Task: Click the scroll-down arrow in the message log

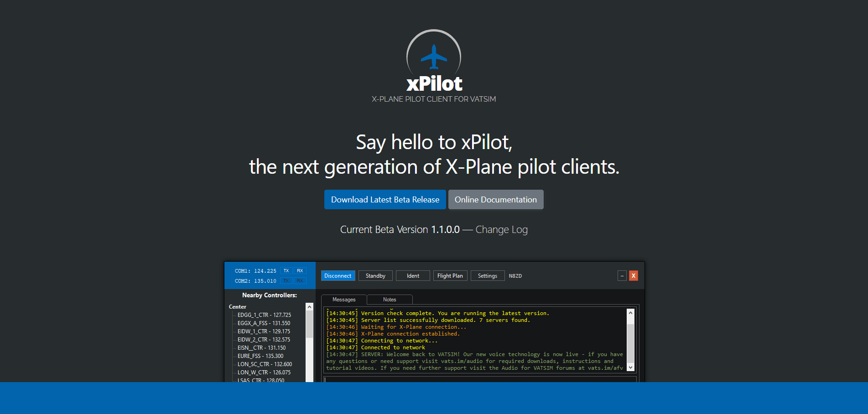Action: point(630,367)
